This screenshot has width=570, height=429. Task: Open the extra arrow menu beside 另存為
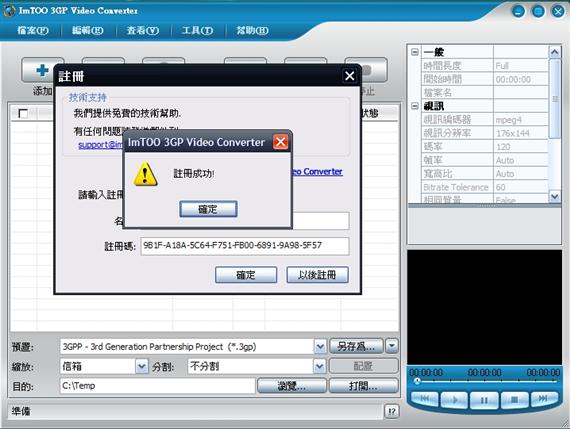point(392,346)
